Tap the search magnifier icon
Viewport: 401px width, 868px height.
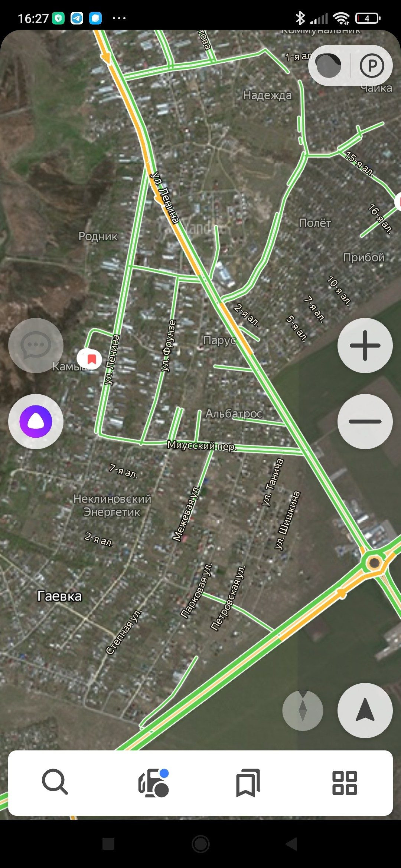(x=55, y=782)
